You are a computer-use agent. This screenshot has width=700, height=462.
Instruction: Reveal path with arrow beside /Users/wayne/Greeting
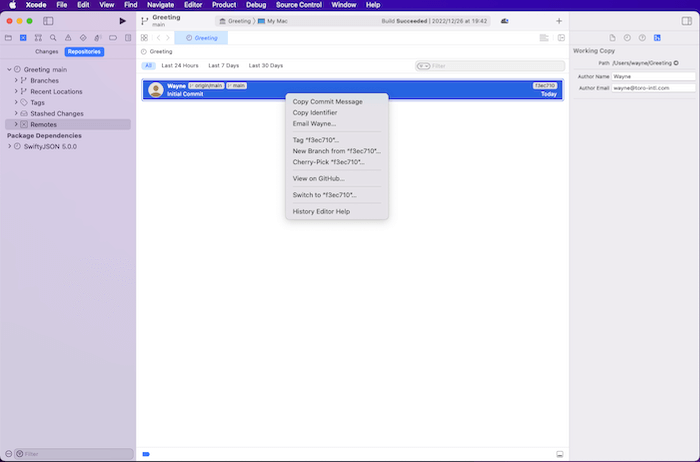(x=676, y=63)
